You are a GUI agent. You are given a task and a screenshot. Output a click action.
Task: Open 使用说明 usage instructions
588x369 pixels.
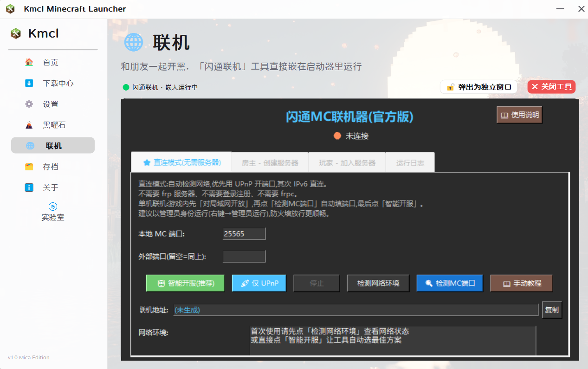pos(519,115)
